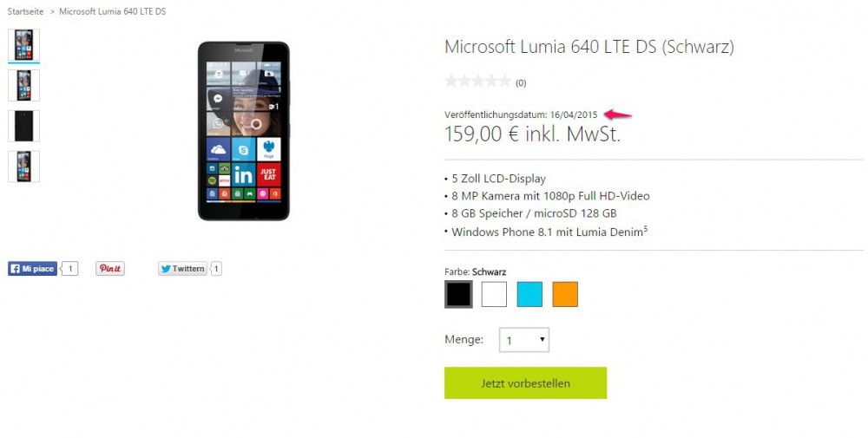Click the Twitter tweet count bubble
Viewport: 868px width, 438px height.
tap(216, 269)
